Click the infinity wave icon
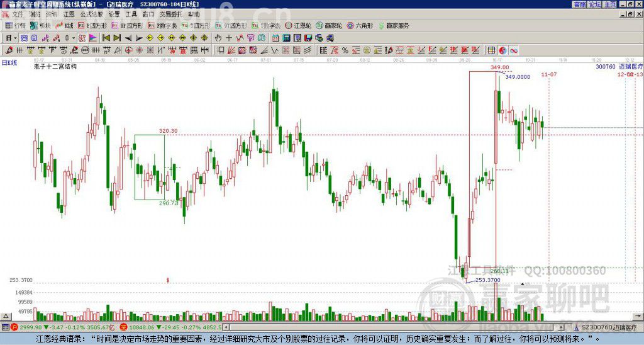The width and height of the screenshot is (644, 345). point(513,50)
